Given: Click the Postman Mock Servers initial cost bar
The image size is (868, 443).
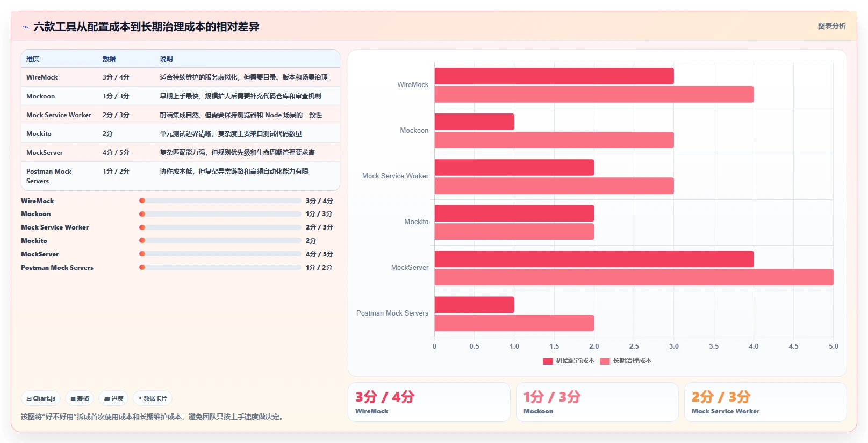Looking at the screenshot, I should (x=475, y=305).
